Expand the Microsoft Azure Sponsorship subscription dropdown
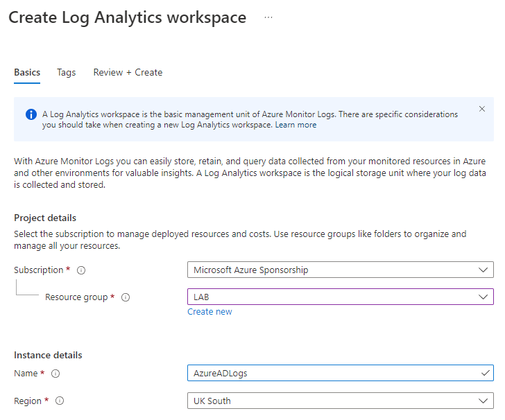 340,270
